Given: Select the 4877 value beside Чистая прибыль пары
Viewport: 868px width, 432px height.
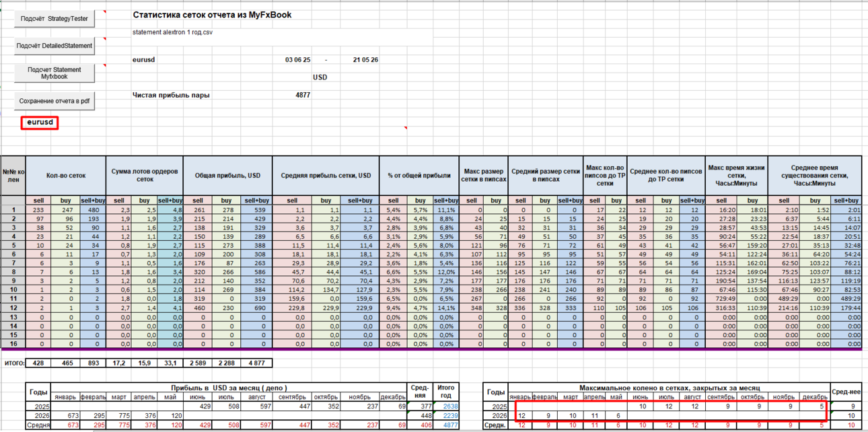Looking at the screenshot, I should coord(303,95).
